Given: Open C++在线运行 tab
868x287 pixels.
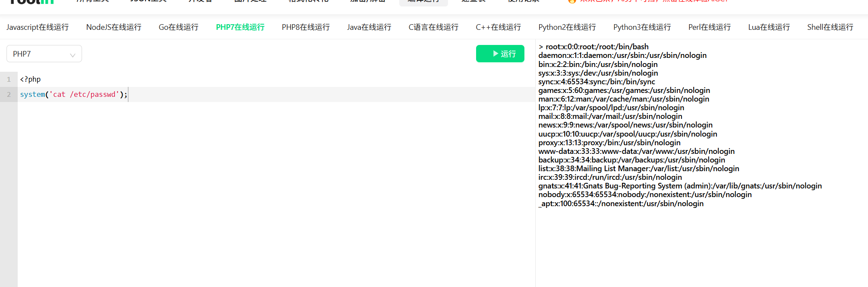Looking at the screenshot, I should pyautogui.click(x=499, y=27).
